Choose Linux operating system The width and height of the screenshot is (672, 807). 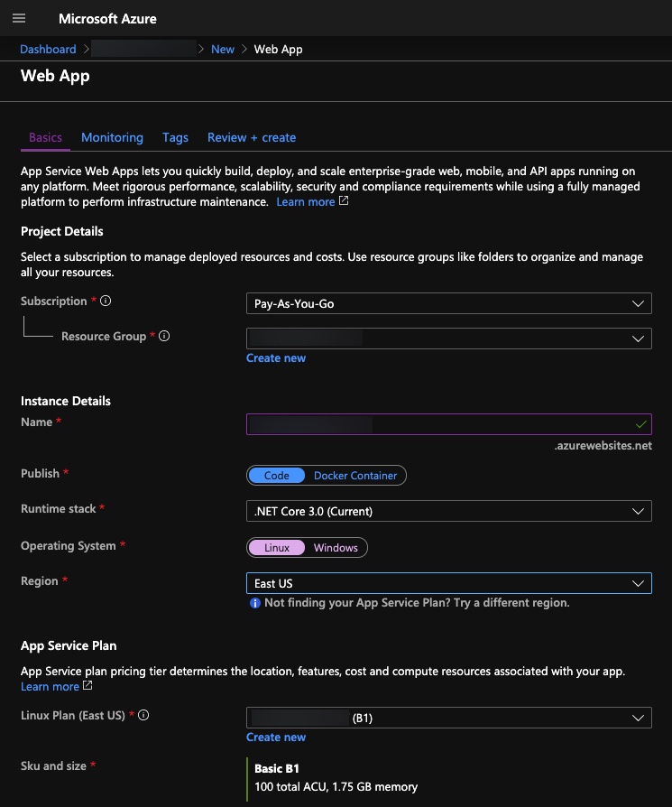point(277,548)
